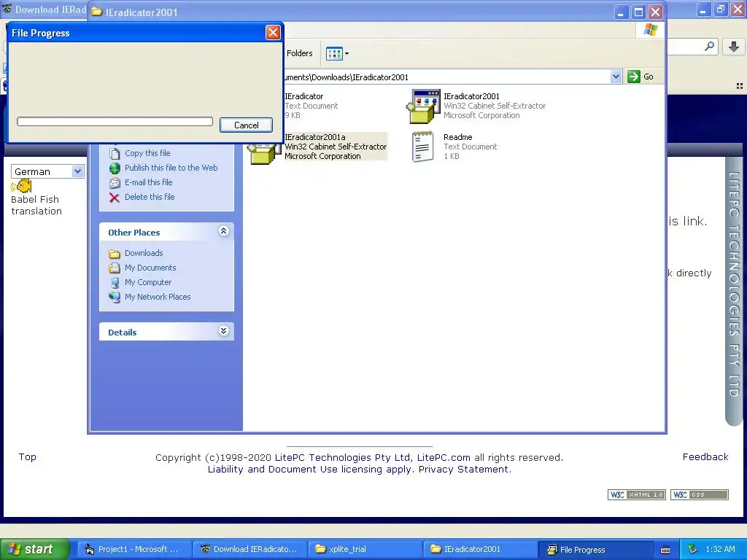
Task: Switch to IEradicator2001 taskbar item
Action: point(481,549)
